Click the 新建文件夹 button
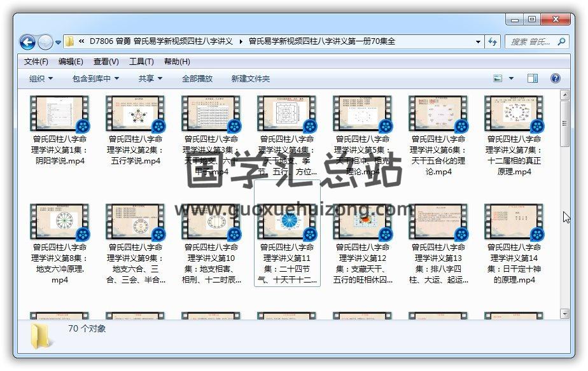588x371 pixels. [x=251, y=78]
